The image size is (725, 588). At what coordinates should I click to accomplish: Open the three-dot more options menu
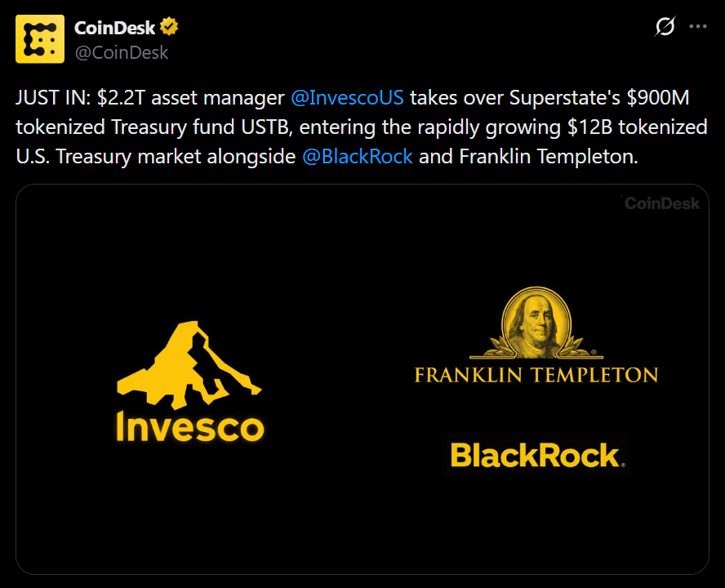(x=698, y=26)
